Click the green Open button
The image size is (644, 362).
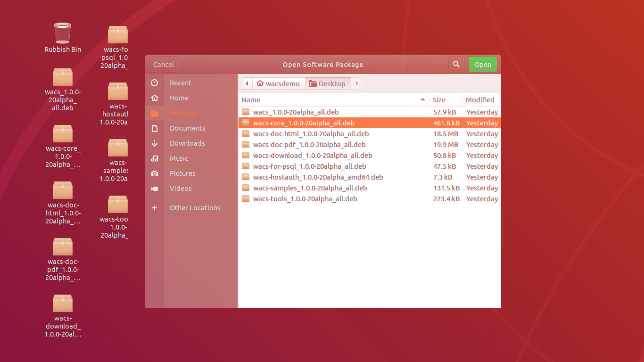coord(483,65)
